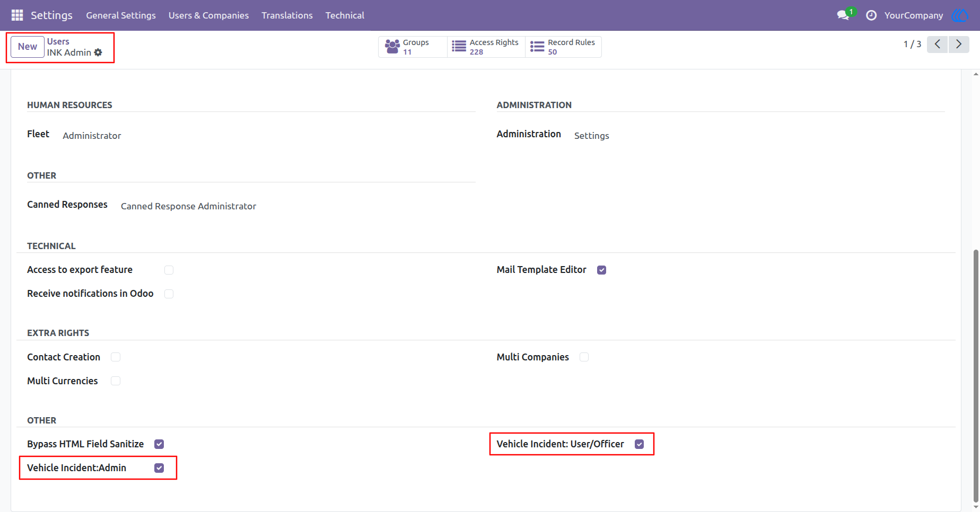Viewport: 980px width, 512px height.
Task: Click the New button
Action: point(28,47)
